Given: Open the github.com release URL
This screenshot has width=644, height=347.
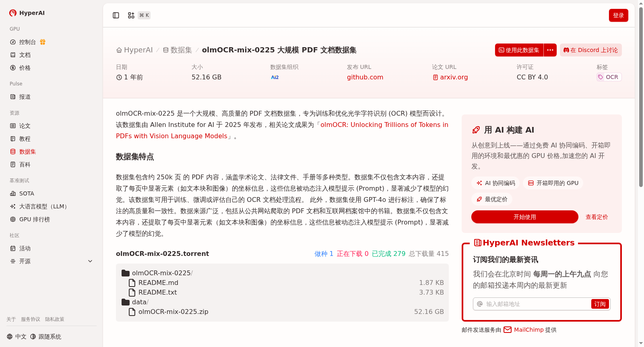Looking at the screenshot, I should (365, 77).
